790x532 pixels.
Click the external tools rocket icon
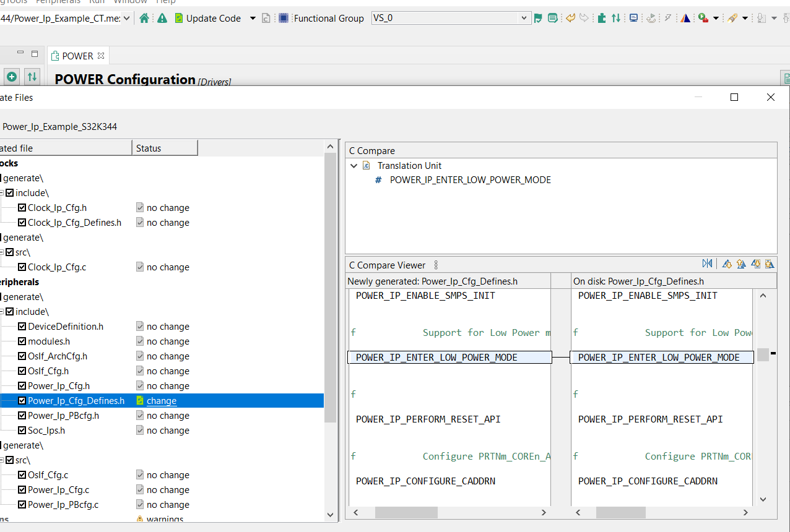tap(732, 18)
